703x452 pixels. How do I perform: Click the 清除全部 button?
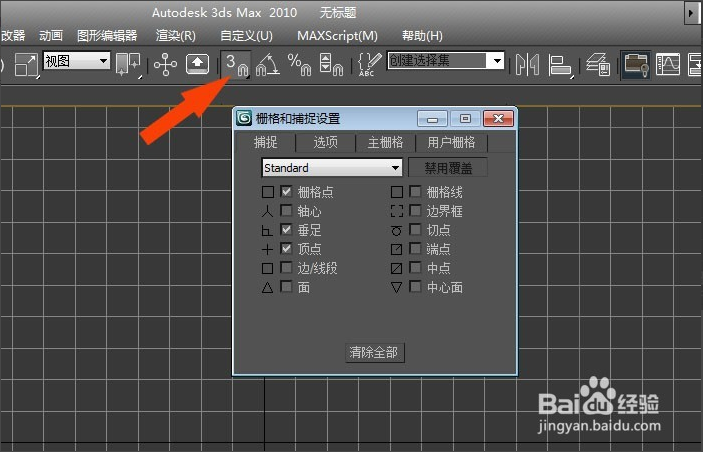[x=374, y=352]
